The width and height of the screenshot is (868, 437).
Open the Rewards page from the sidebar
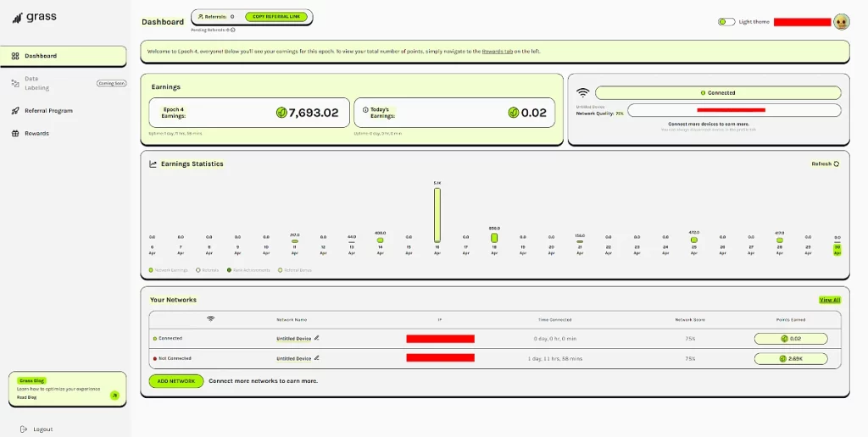pos(36,134)
